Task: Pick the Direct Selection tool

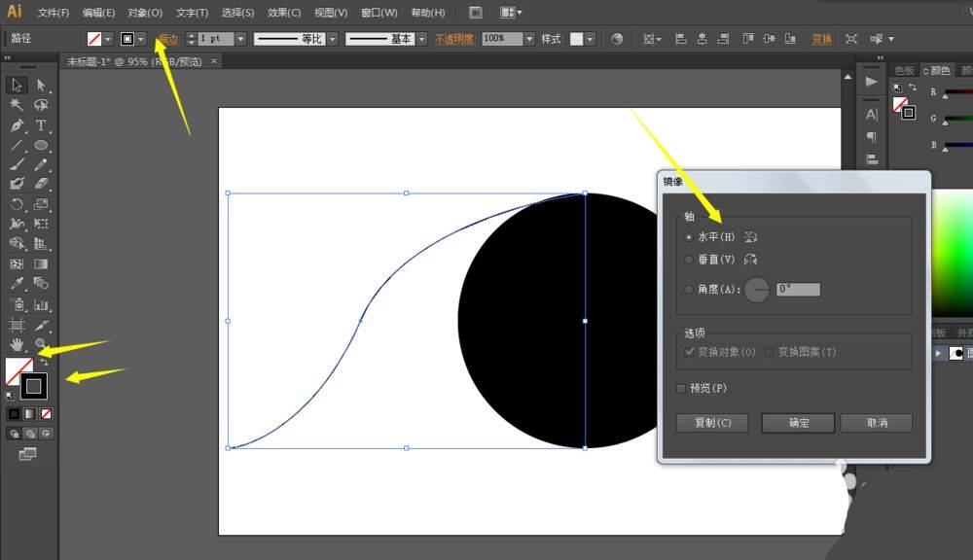Action: tap(41, 86)
